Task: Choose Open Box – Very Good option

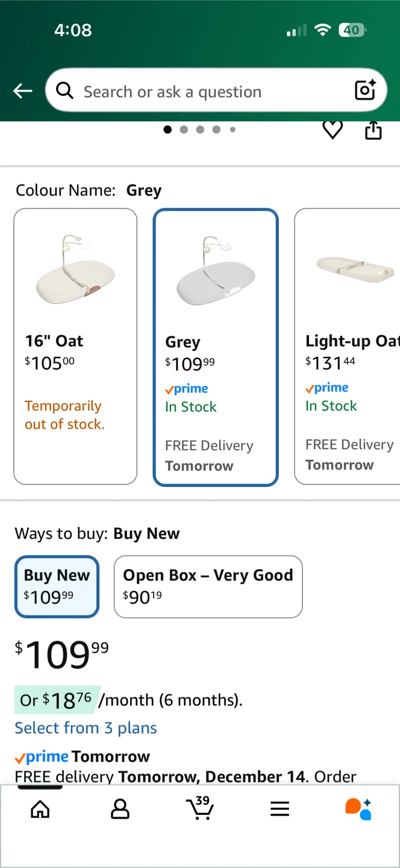Action: tap(208, 587)
